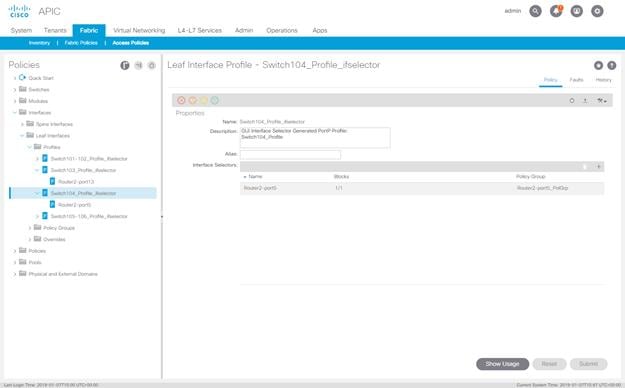The image size is (625, 388).
Task: Click the red critical fault icon
Action: click(x=181, y=100)
